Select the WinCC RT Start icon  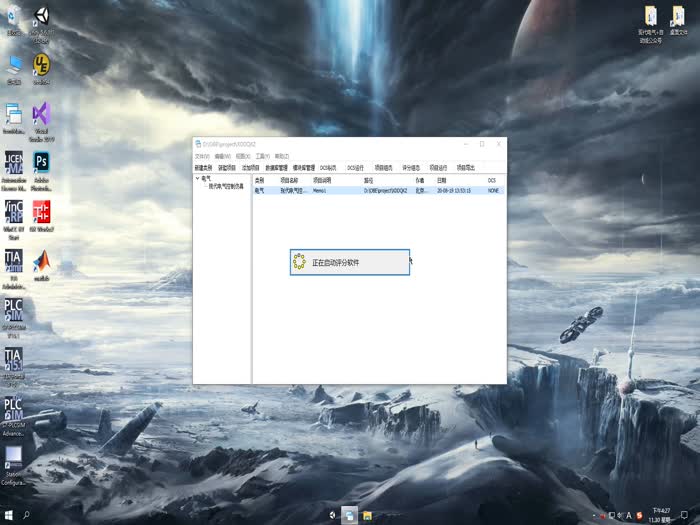point(14,213)
